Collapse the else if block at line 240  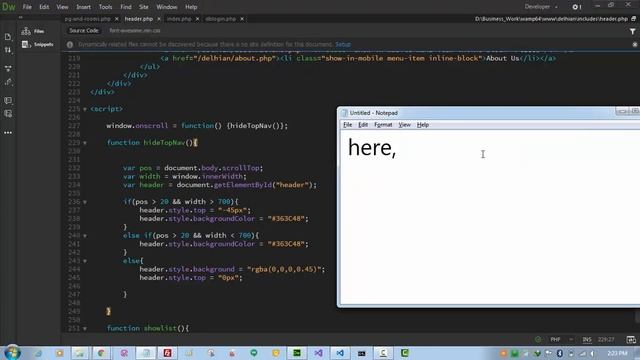point(85,236)
